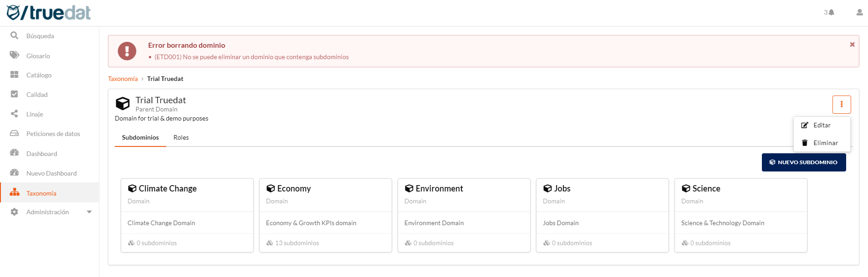Click the "13 subdominios" count
The height and width of the screenshot is (277, 868).
coord(297,243)
